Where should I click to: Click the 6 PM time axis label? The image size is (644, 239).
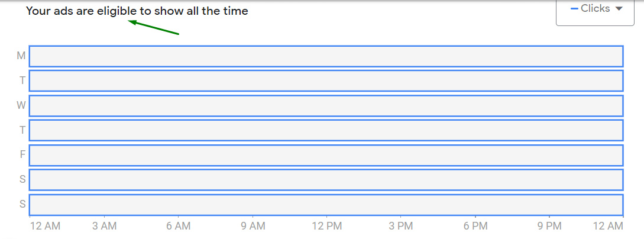click(475, 226)
